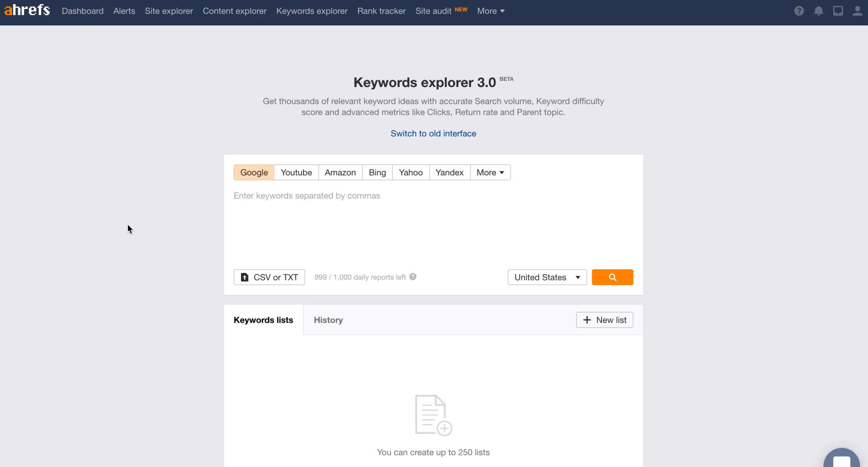Viewport: 868px width, 467px height.
Task: Click the info icon beside daily reports left
Action: click(413, 277)
